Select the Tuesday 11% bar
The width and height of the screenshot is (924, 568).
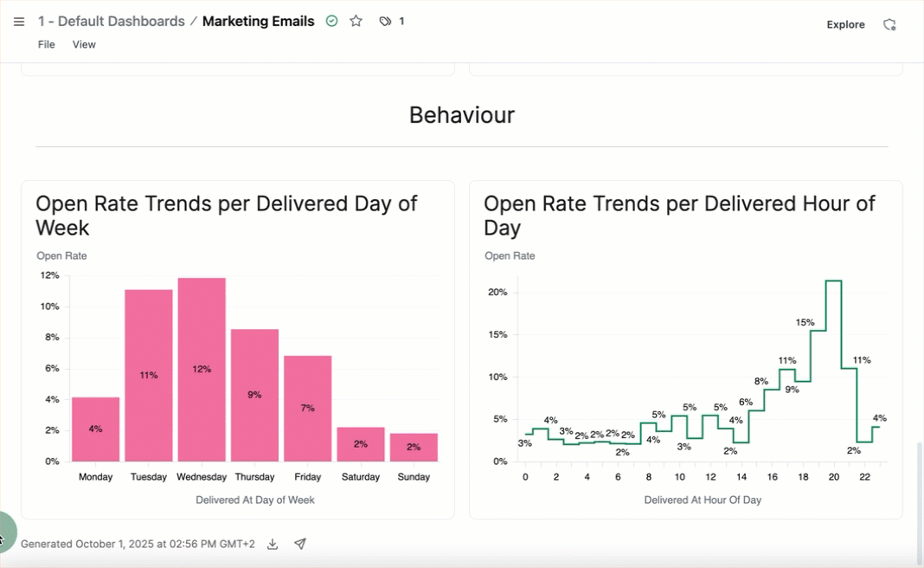coord(149,375)
